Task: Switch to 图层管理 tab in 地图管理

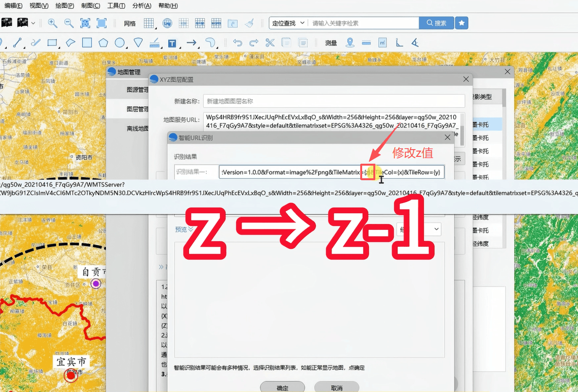Action: pos(138,109)
